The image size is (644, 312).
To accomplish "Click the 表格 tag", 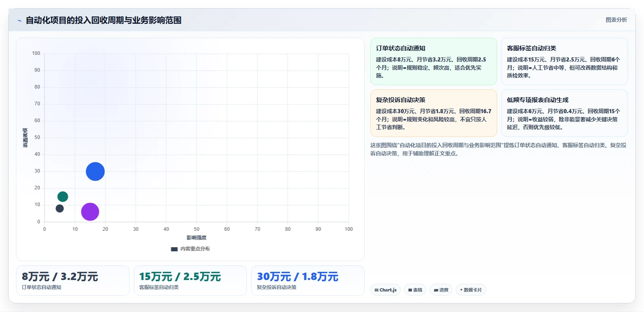I will pyautogui.click(x=415, y=290).
